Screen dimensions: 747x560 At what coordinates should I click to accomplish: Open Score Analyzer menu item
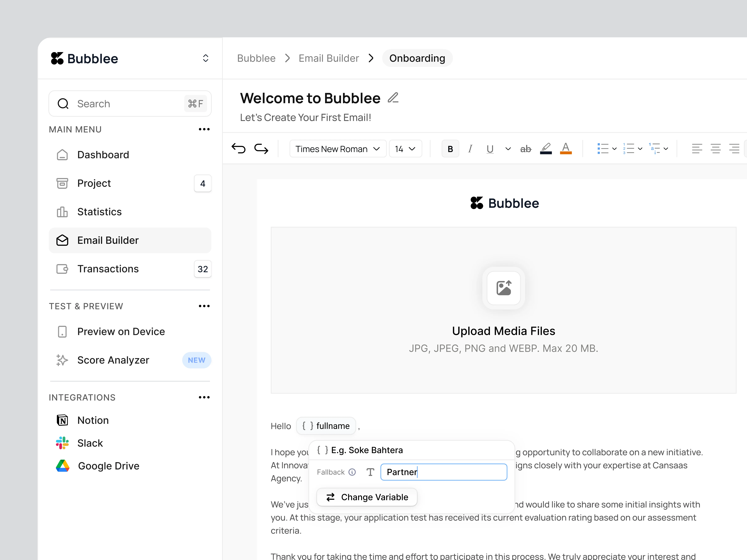point(113,360)
